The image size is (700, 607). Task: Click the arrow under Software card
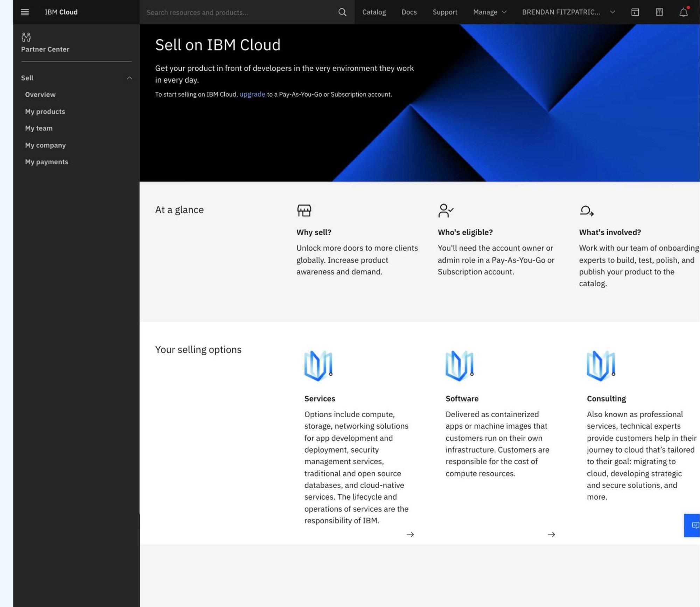point(551,535)
